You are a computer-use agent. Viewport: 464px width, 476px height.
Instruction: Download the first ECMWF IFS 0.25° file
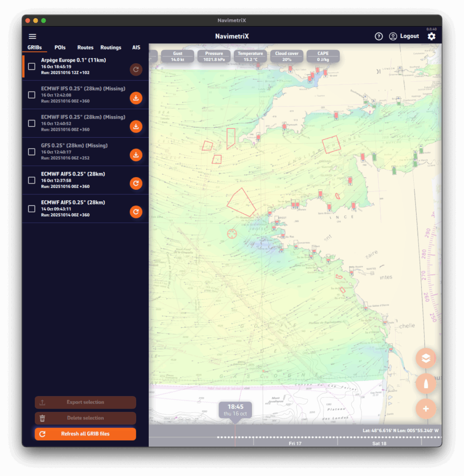pyautogui.click(x=136, y=98)
